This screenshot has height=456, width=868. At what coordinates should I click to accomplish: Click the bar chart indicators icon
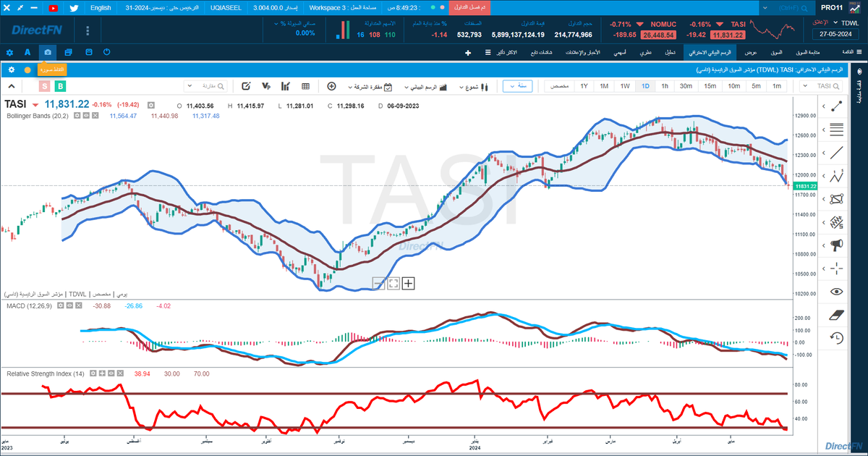tap(286, 86)
